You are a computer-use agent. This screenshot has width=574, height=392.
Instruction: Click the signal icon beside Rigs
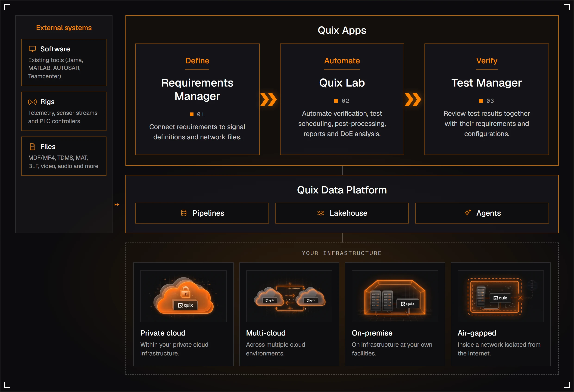pos(32,102)
